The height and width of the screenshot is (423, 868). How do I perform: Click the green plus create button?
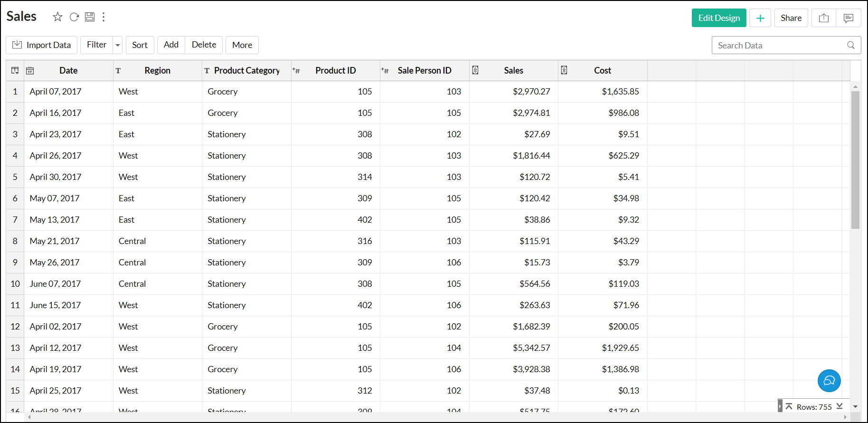760,18
